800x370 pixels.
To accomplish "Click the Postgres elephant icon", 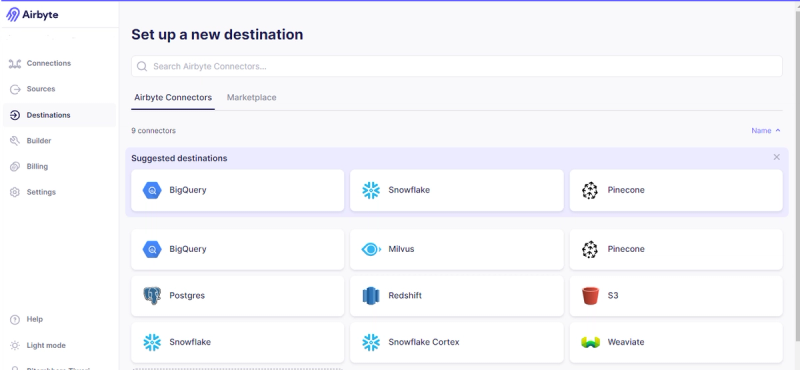I will click(x=152, y=295).
